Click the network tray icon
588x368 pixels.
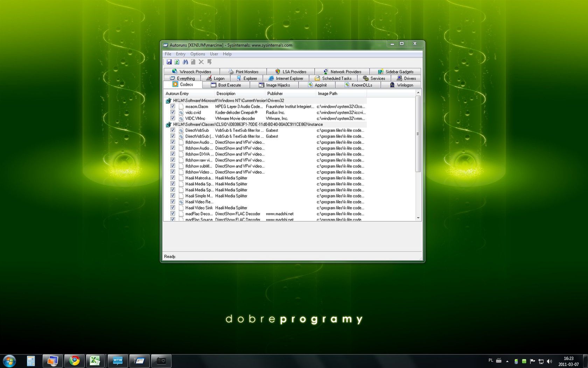click(541, 361)
